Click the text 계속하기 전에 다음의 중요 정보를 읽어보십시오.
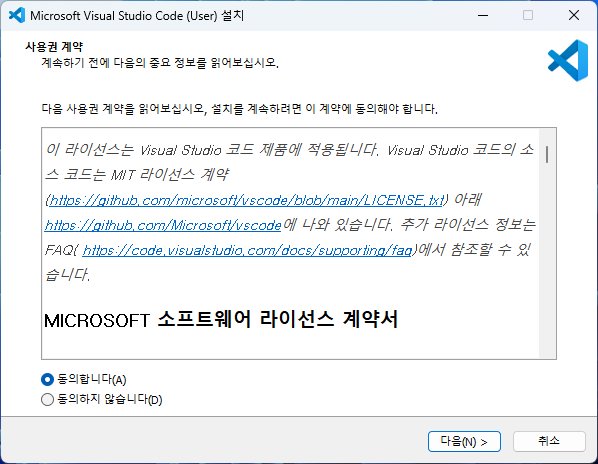Screen dimensions: 598x464 pos(160,63)
